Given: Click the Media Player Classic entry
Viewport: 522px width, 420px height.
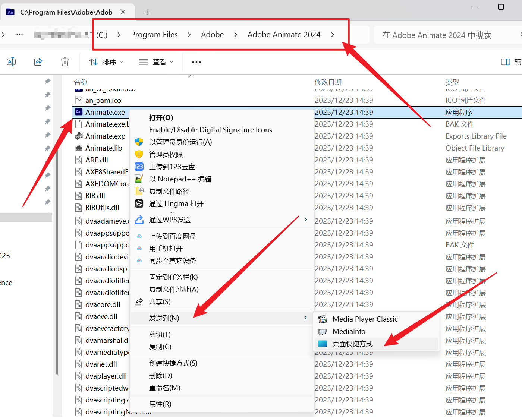Looking at the screenshot, I should [365, 319].
